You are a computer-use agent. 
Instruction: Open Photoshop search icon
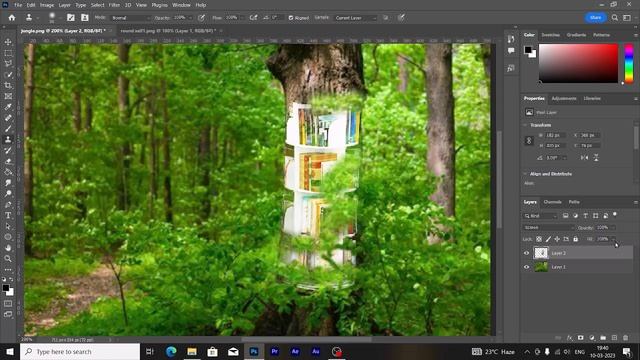coord(615,18)
